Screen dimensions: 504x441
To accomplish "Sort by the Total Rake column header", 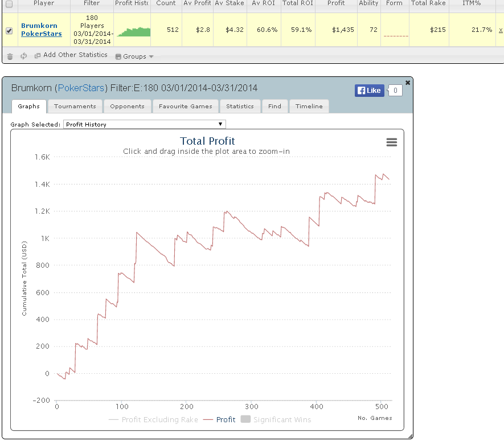I will [x=428, y=3].
